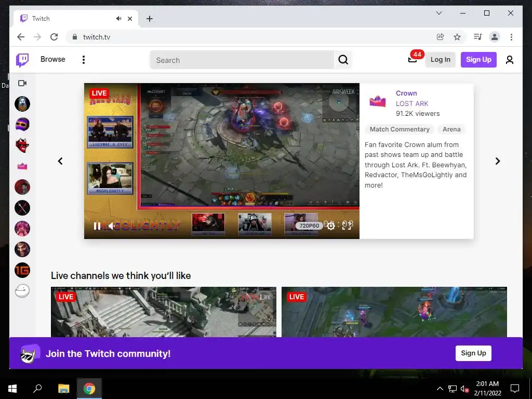Unmute the featured stream volume
Screen dimensions: 532x399
tap(111, 226)
